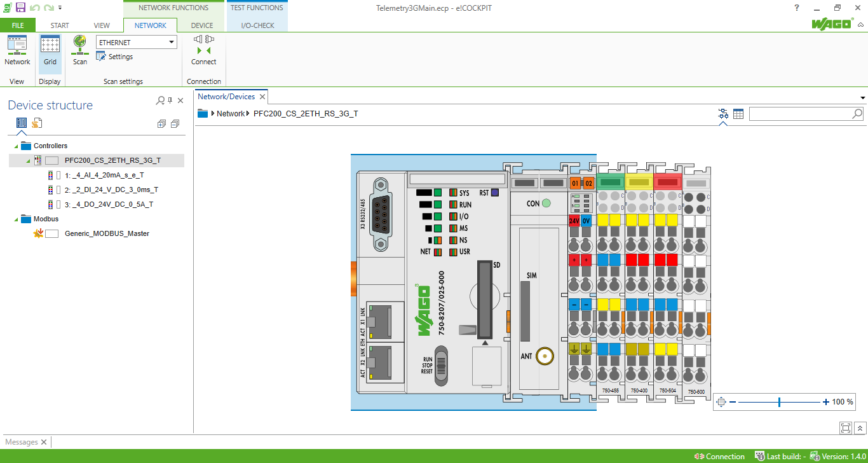
Task: Open scan Settings
Action: tap(114, 57)
